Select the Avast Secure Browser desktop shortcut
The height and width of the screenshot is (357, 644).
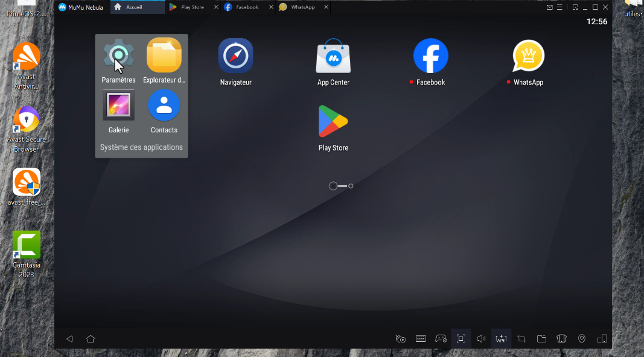(x=27, y=129)
